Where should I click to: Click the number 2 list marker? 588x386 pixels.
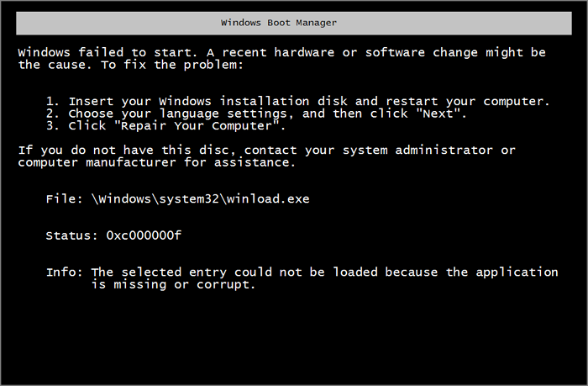(x=52, y=113)
